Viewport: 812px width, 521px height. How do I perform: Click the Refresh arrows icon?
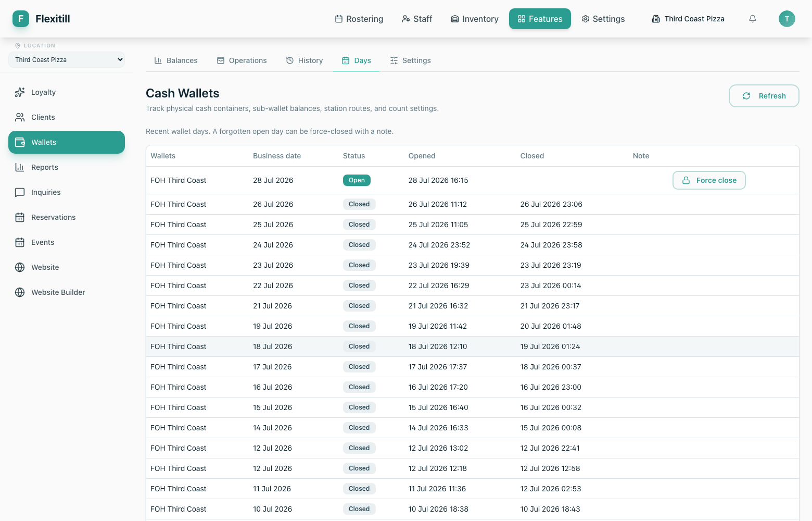[x=746, y=96]
